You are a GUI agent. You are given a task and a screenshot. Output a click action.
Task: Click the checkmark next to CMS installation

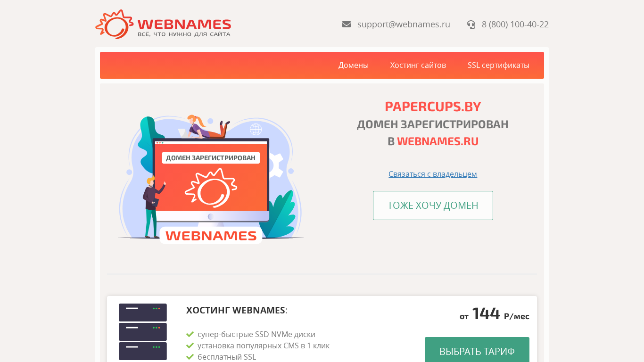[x=190, y=346]
